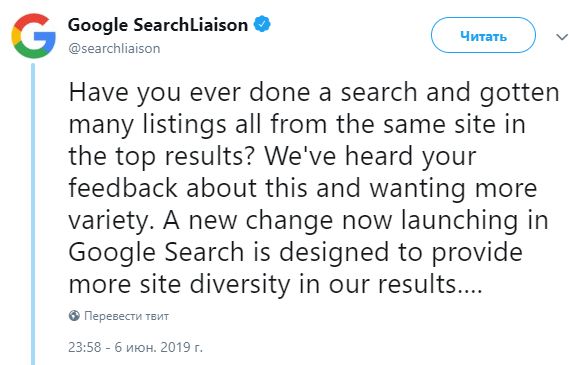
Task: Translate the tweet via Перевести твит
Action: [x=126, y=316]
